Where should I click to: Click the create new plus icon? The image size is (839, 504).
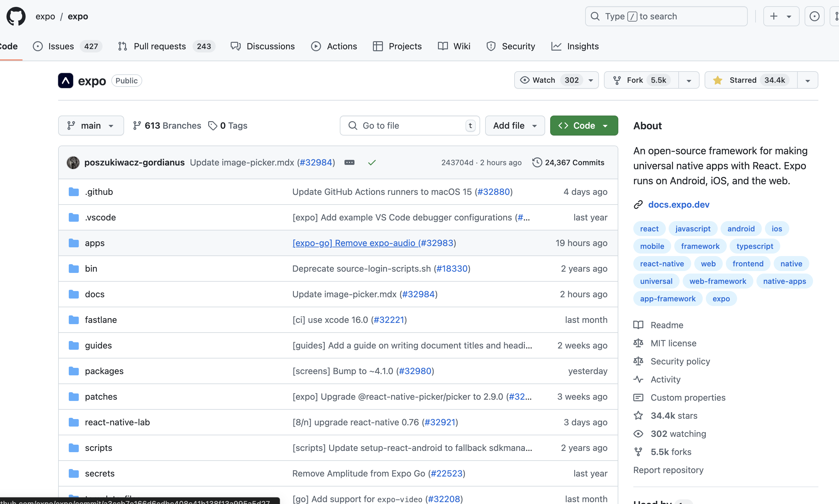(x=774, y=16)
